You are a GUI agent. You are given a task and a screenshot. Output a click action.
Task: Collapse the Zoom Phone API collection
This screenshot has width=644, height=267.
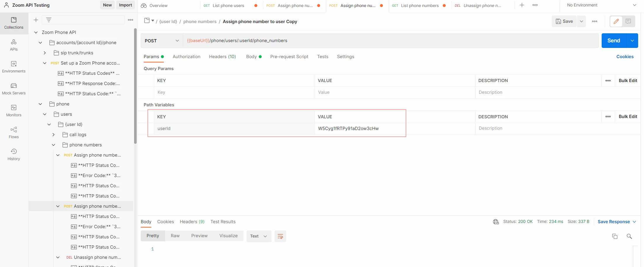click(x=36, y=32)
